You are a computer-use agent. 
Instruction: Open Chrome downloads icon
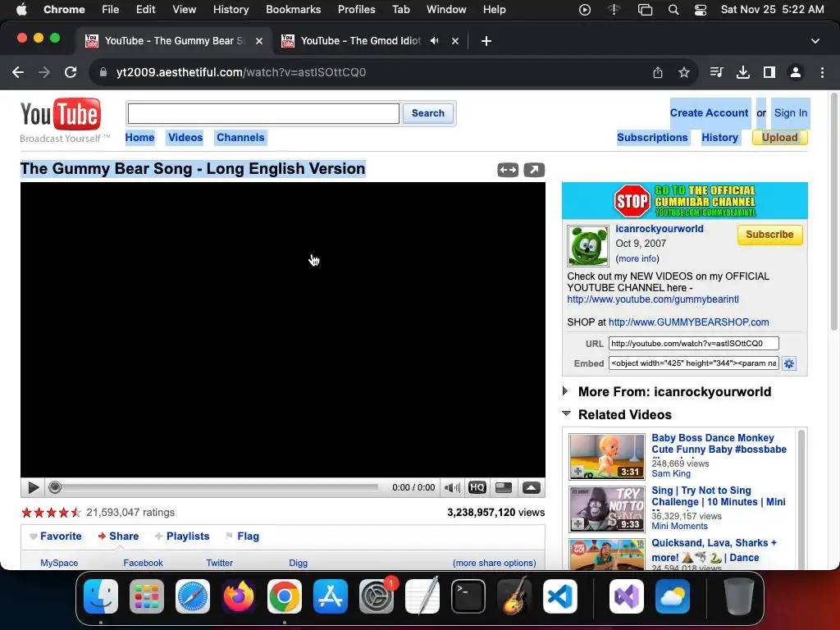[x=743, y=72]
